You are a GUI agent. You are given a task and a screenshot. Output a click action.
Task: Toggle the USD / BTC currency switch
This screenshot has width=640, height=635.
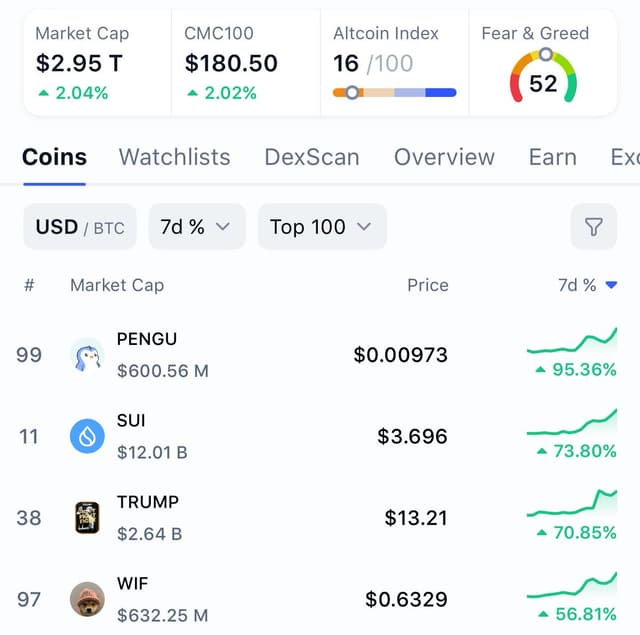tap(80, 226)
